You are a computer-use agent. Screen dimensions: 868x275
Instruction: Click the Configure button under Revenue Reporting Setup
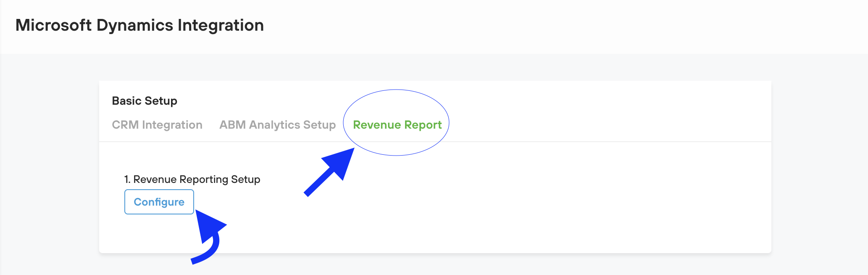pyautogui.click(x=159, y=202)
